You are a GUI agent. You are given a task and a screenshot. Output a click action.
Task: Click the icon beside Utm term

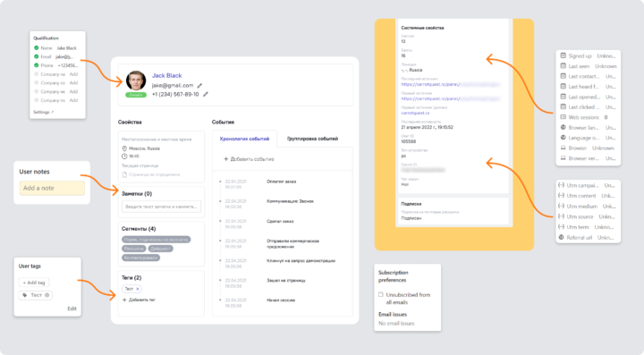[x=561, y=227]
